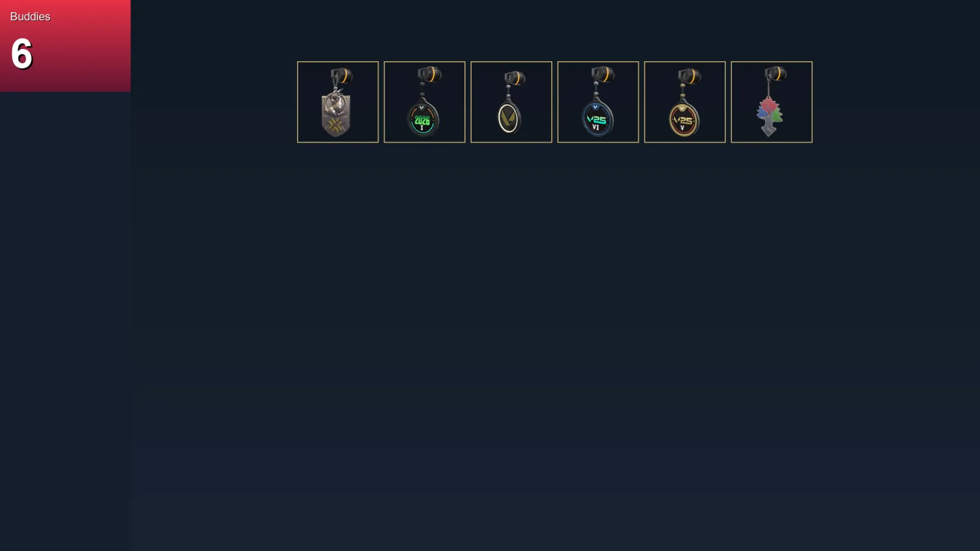Click the clip above the blue V25 medallion
The height and width of the screenshot is (551, 980).
tap(603, 75)
